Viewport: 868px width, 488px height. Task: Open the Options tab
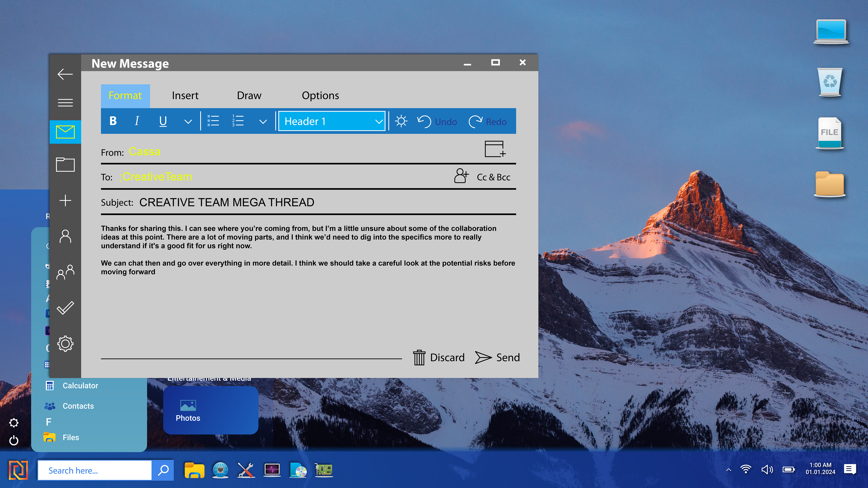tap(320, 96)
